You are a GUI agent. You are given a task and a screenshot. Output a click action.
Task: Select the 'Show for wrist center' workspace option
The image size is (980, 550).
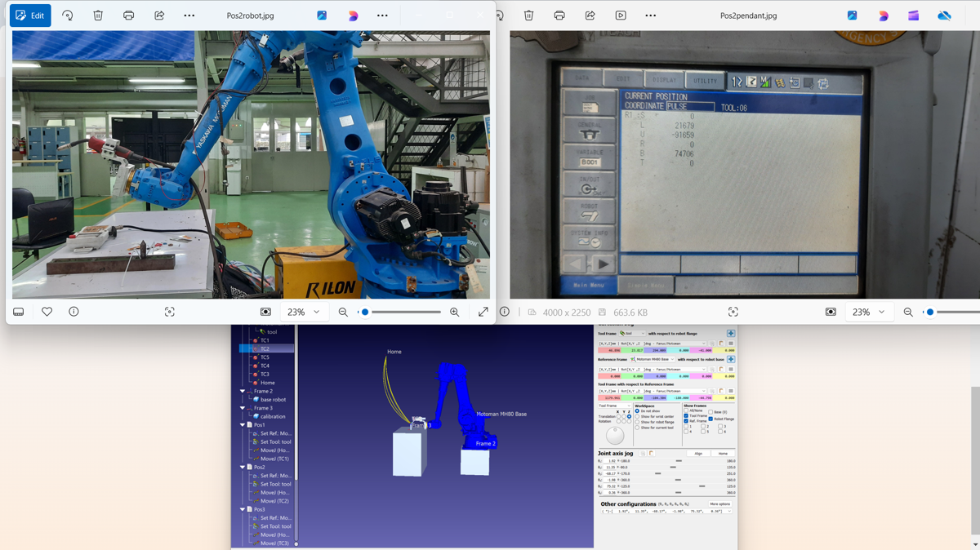tap(637, 416)
